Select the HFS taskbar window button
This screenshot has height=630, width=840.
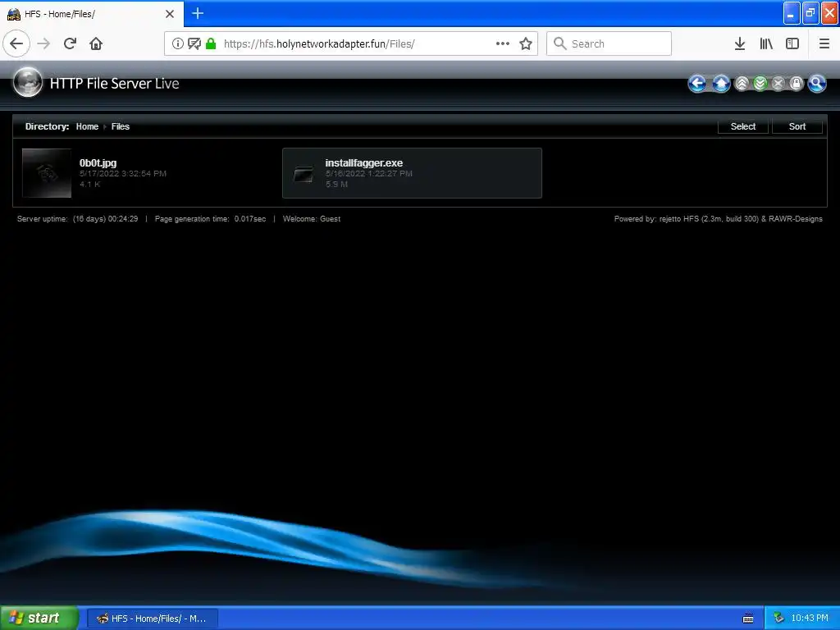(152, 619)
